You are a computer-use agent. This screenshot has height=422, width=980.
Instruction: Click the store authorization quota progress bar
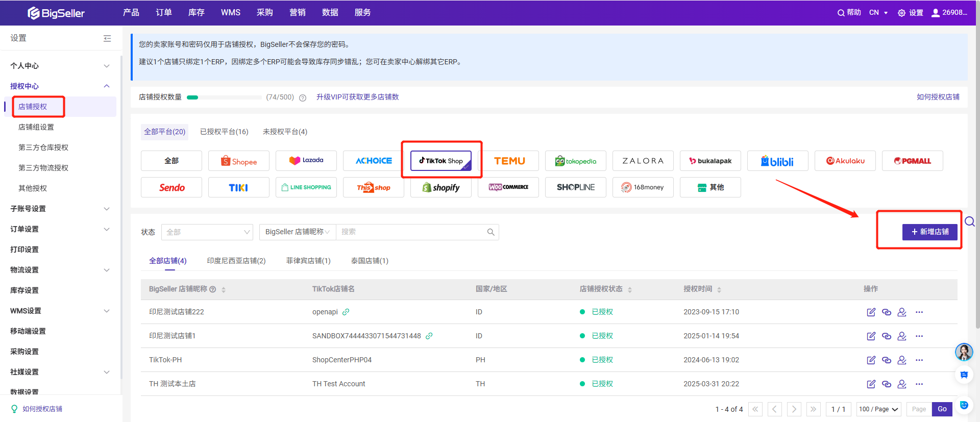[x=224, y=97]
